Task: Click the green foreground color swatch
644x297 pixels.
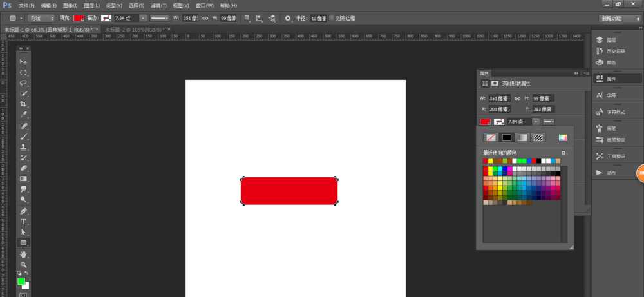Action: tap(21, 282)
